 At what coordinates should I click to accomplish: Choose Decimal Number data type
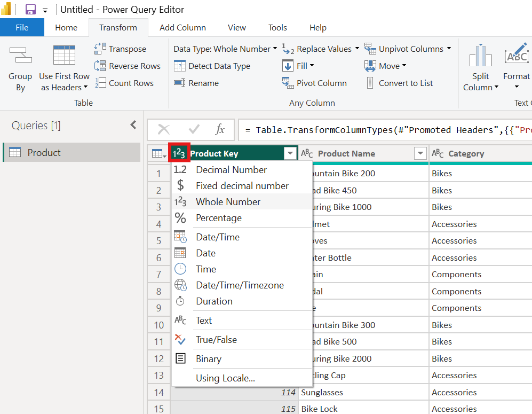point(242,169)
